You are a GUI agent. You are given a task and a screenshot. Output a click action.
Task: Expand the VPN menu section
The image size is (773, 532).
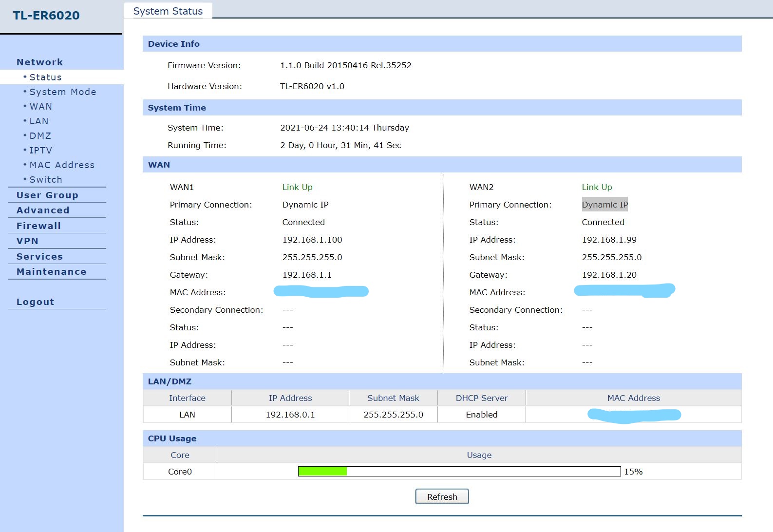point(27,241)
